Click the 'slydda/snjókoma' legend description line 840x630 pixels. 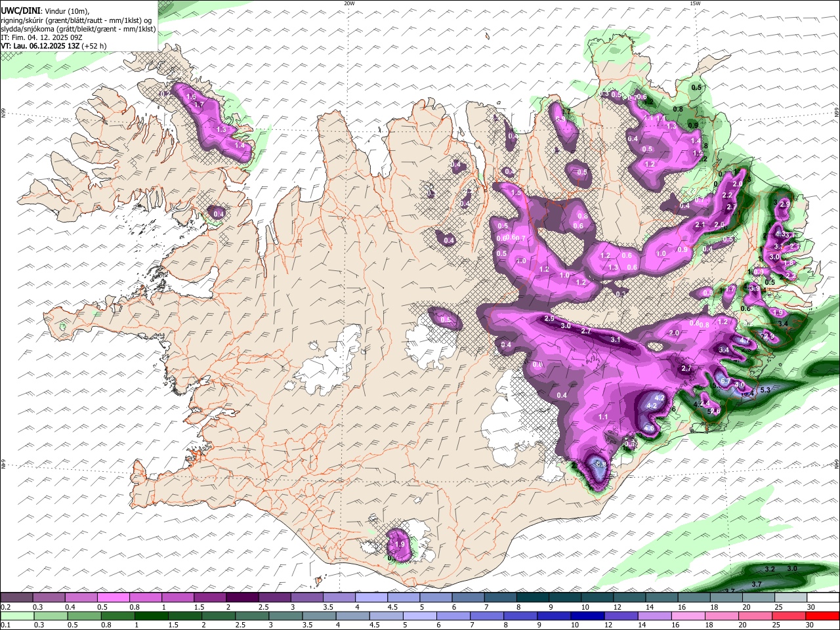78,29
